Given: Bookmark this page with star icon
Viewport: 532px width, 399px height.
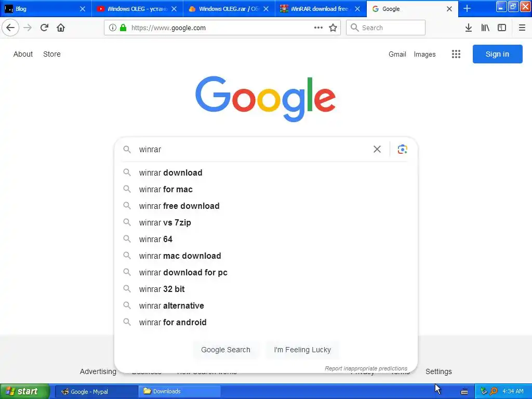Looking at the screenshot, I should 333,28.
